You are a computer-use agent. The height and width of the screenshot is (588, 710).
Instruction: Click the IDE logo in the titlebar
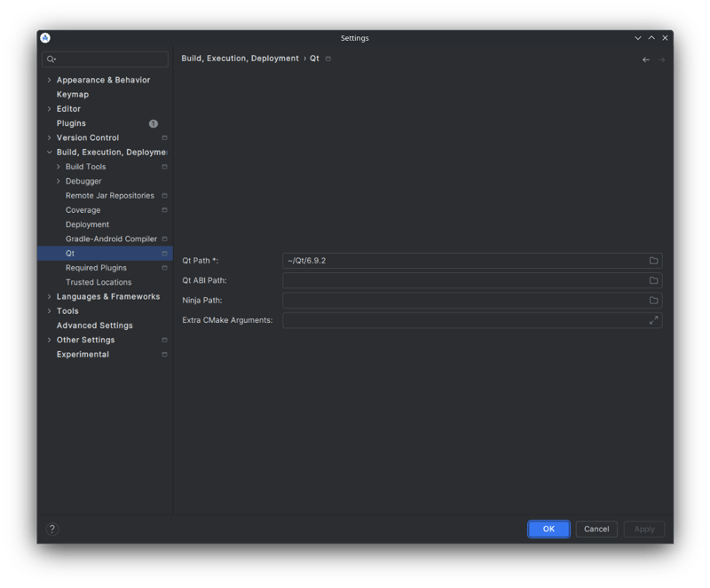[x=45, y=38]
